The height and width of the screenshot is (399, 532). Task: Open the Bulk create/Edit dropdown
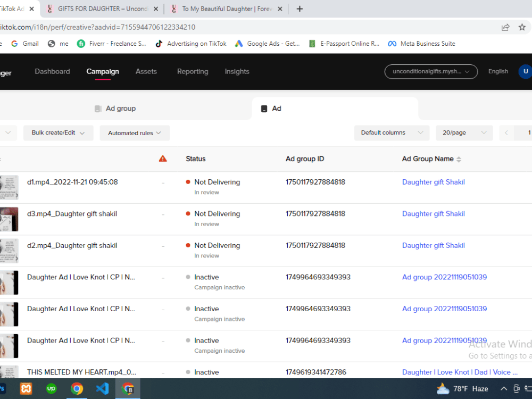58,132
